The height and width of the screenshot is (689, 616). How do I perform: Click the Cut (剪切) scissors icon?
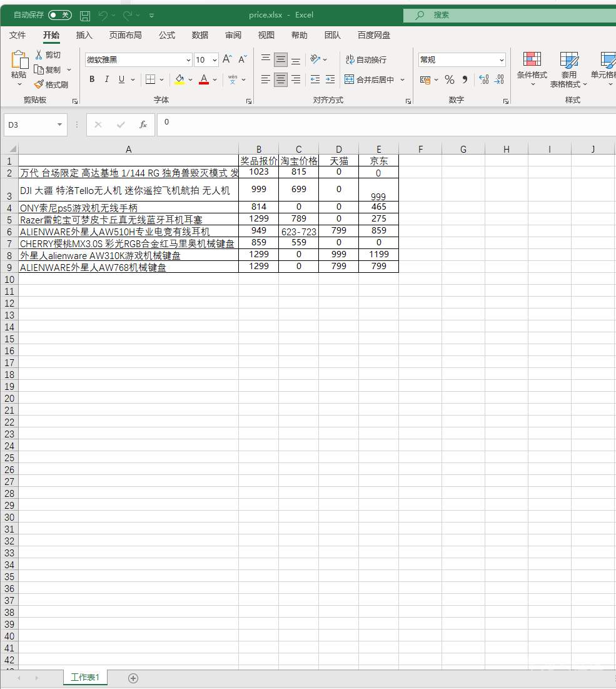tap(39, 54)
